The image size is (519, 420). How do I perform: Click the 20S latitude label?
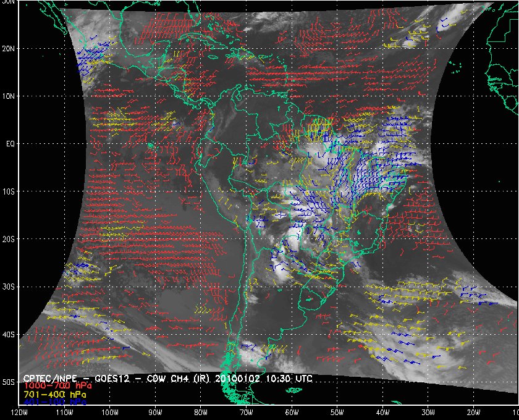9,239
